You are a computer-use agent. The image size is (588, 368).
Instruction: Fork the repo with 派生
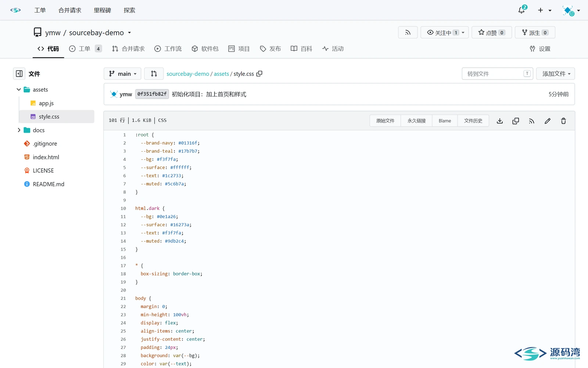click(535, 32)
